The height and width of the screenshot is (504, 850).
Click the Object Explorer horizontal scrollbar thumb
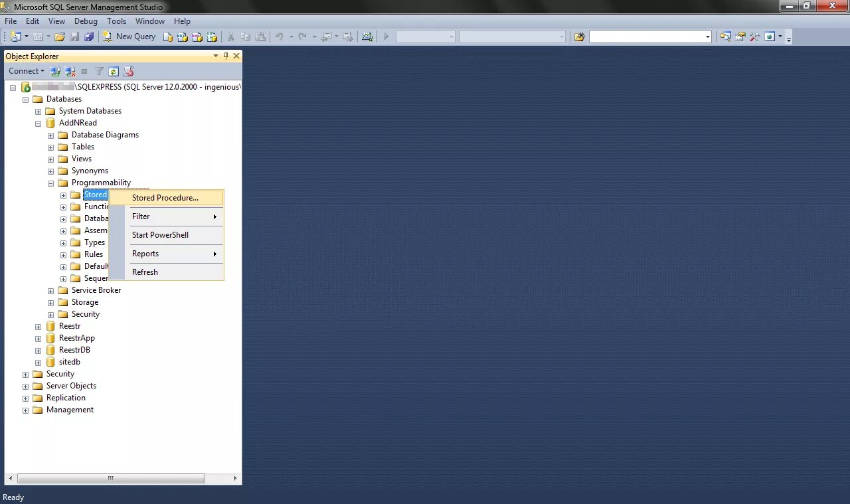point(111,478)
